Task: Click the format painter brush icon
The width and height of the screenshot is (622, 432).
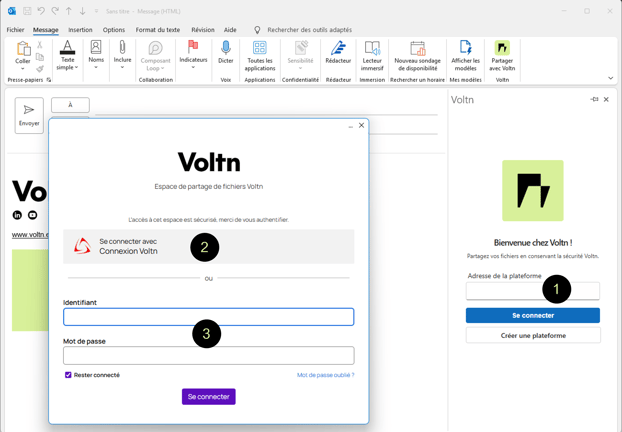Action: tap(40, 69)
